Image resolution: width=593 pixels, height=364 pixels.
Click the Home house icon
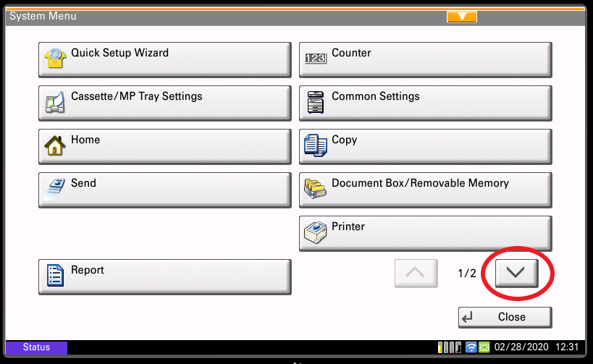pyautogui.click(x=55, y=145)
